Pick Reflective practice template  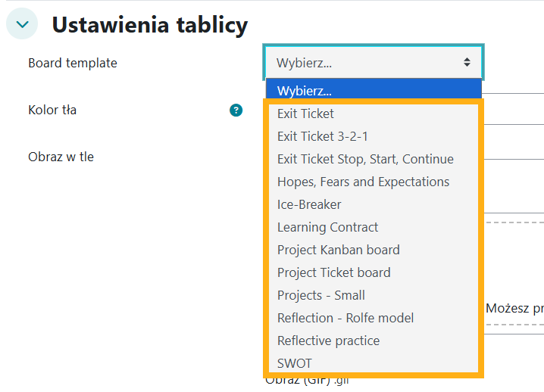pos(328,341)
